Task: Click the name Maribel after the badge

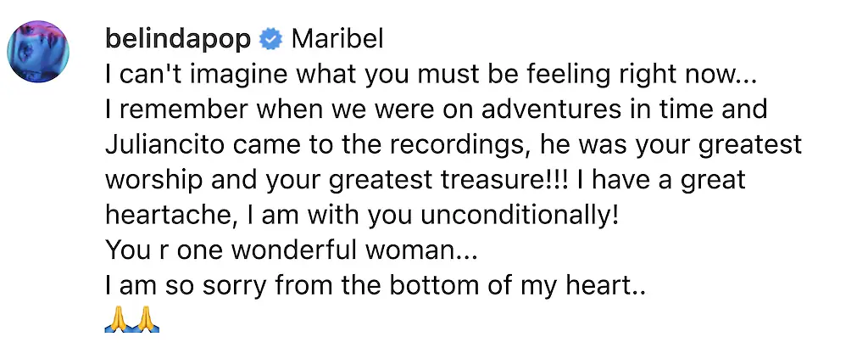Action: (x=337, y=39)
